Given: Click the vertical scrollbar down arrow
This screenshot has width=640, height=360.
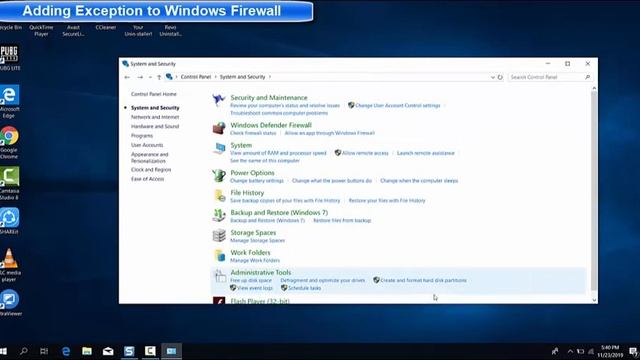Looking at the screenshot, I should [x=594, y=300].
